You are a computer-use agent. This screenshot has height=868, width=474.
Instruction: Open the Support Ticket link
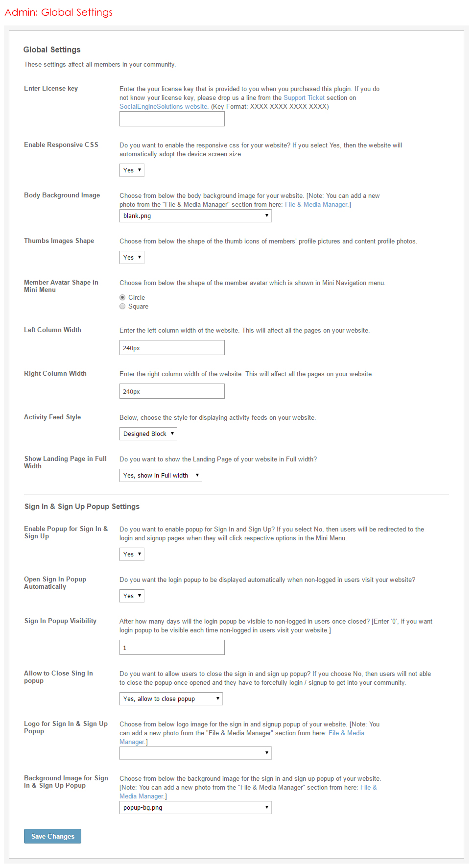coord(304,97)
